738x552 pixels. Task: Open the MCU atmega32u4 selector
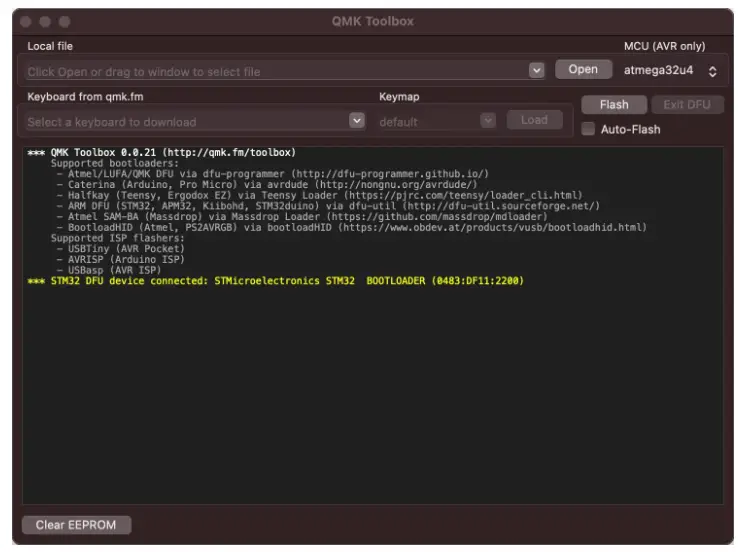point(670,71)
